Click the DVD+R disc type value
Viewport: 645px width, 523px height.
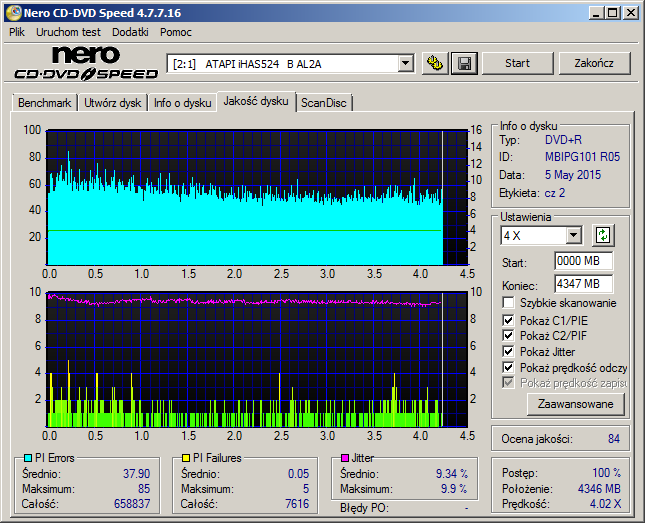tap(563, 140)
